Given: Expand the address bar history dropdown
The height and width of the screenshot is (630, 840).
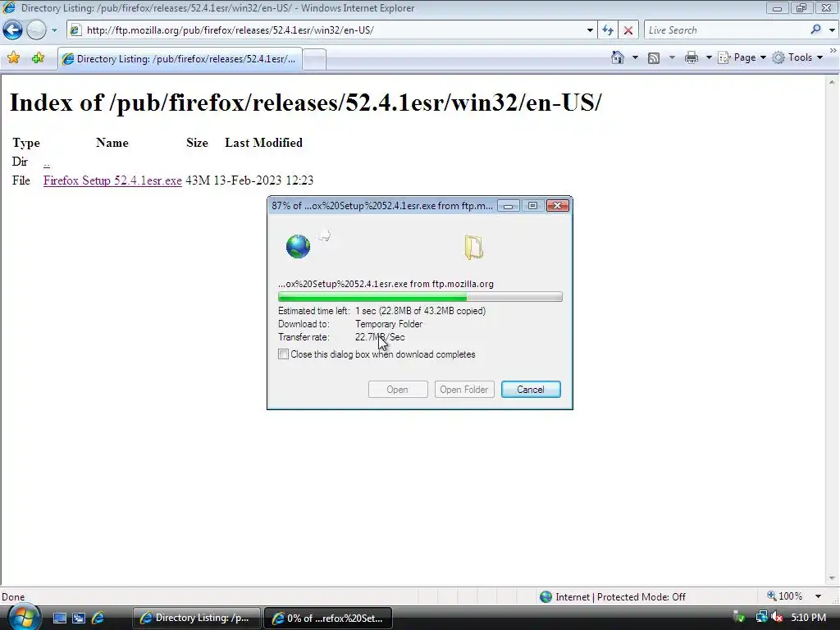Looking at the screenshot, I should 590,30.
